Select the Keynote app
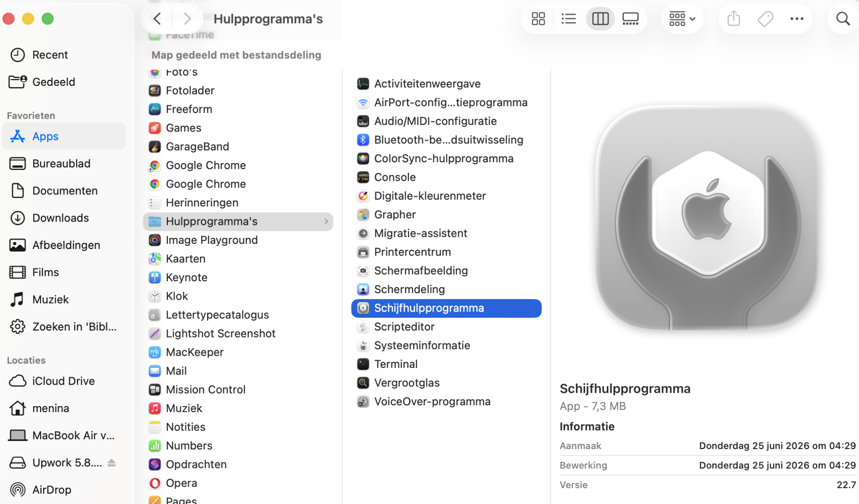The width and height of the screenshot is (859, 504). (x=238, y=277)
